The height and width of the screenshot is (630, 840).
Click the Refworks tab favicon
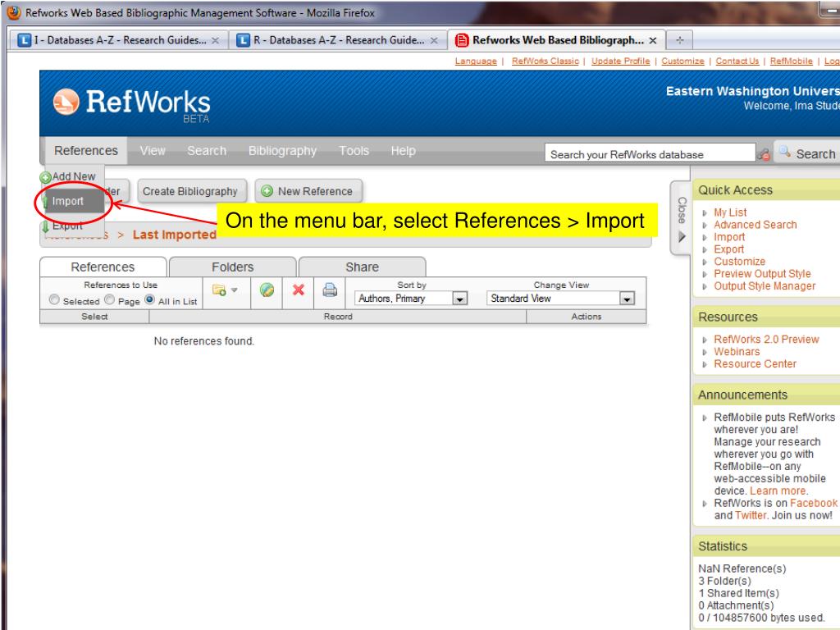461,40
